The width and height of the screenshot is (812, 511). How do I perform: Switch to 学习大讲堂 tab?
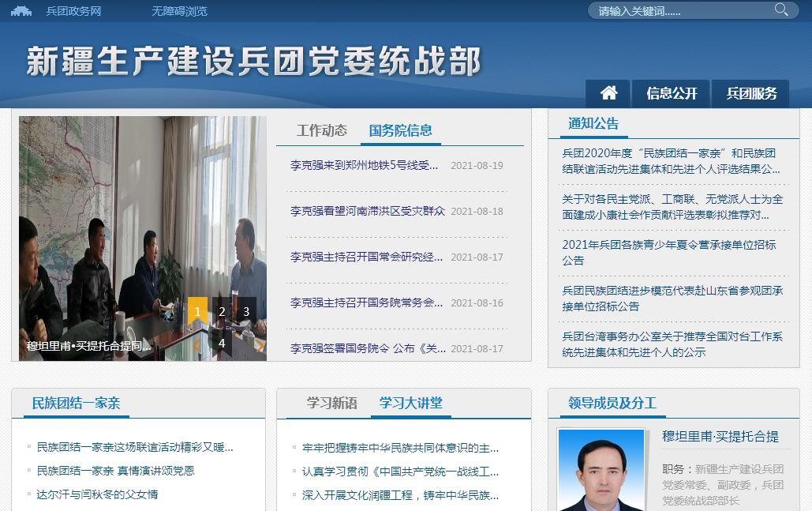(x=410, y=403)
